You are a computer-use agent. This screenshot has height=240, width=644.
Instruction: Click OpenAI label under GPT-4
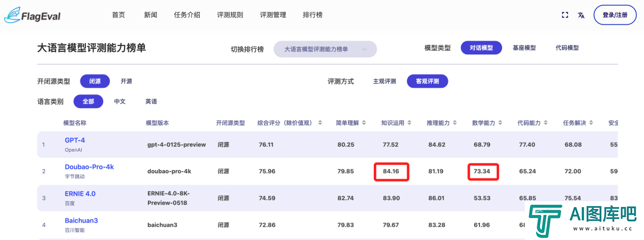[x=74, y=150]
